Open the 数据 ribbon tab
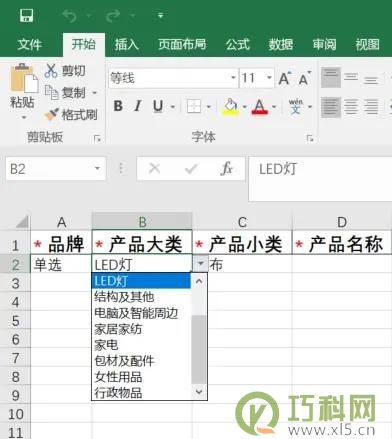Viewport: 392px width, 439px height. point(281,44)
